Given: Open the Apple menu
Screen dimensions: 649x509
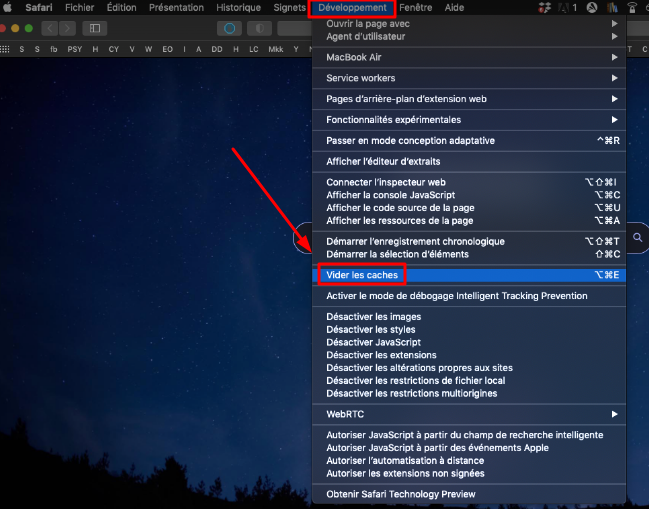Looking at the screenshot, I should 7,7.
